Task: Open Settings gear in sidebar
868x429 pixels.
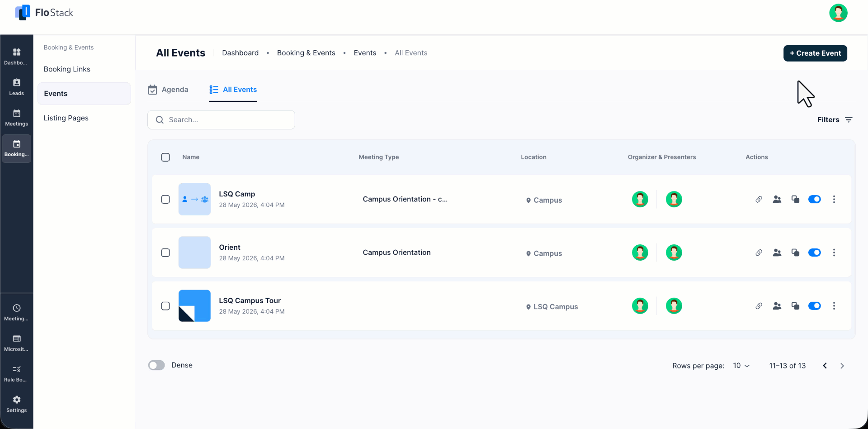Action: 17,404
